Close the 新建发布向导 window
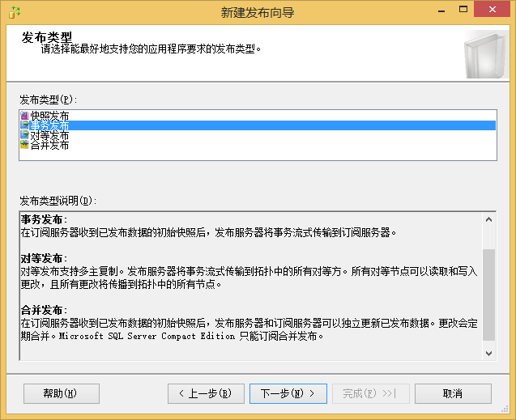The height and width of the screenshot is (420, 516). [x=492, y=9]
